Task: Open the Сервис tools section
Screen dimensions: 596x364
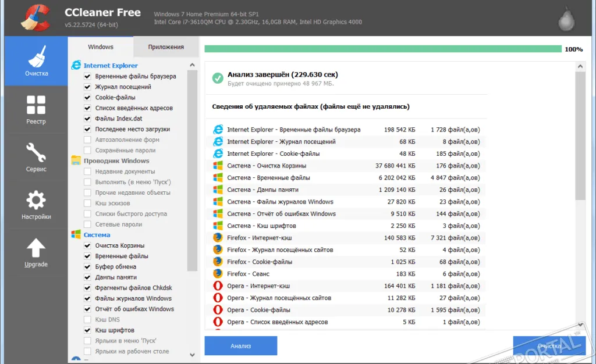Action: pyautogui.click(x=36, y=157)
